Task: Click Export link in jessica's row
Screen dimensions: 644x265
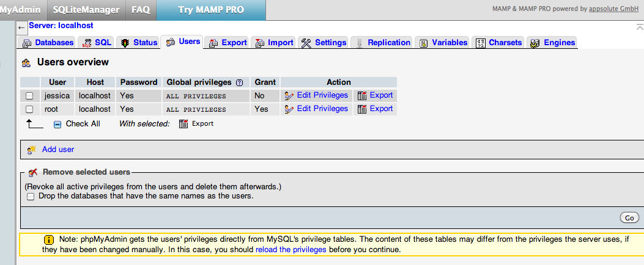Action: [x=381, y=95]
